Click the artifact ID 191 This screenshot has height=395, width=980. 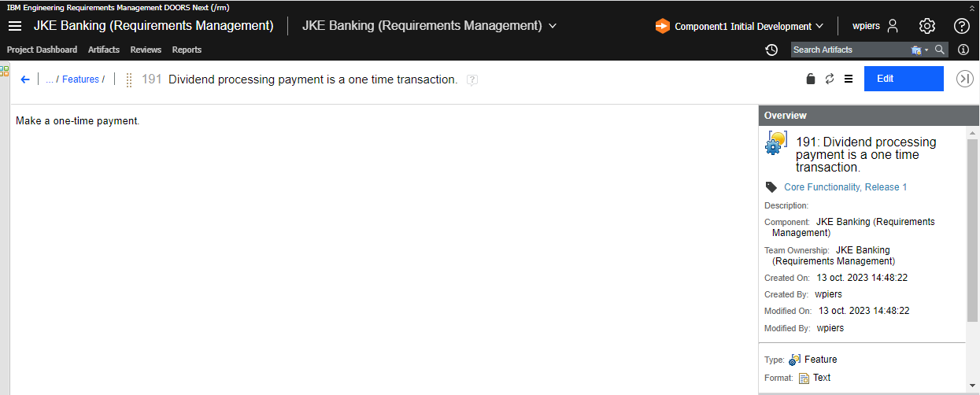coord(152,79)
